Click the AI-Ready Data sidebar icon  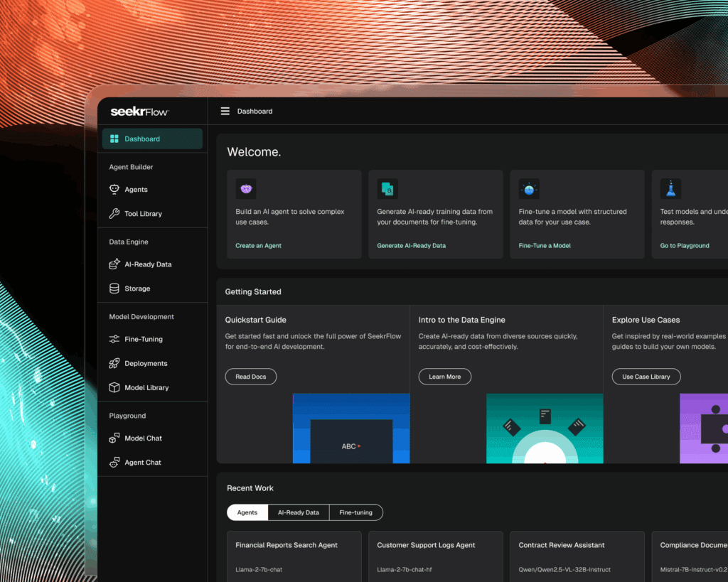tap(114, 264)
